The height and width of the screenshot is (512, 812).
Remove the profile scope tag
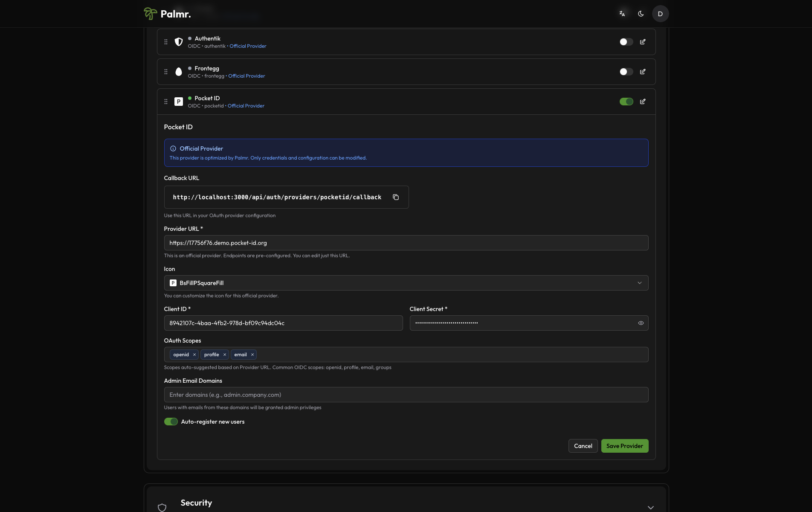[x=225, y=355]
